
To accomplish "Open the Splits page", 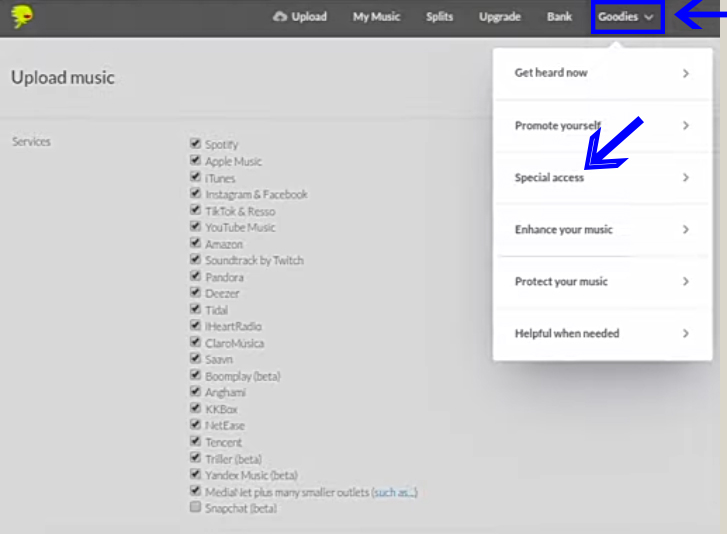I will [439, 17].
